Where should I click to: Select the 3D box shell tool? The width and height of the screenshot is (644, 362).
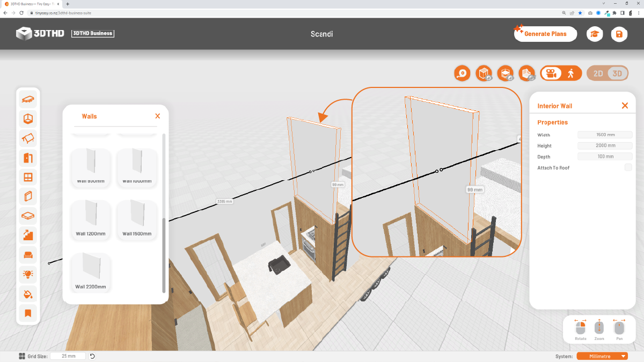[28, 119]
